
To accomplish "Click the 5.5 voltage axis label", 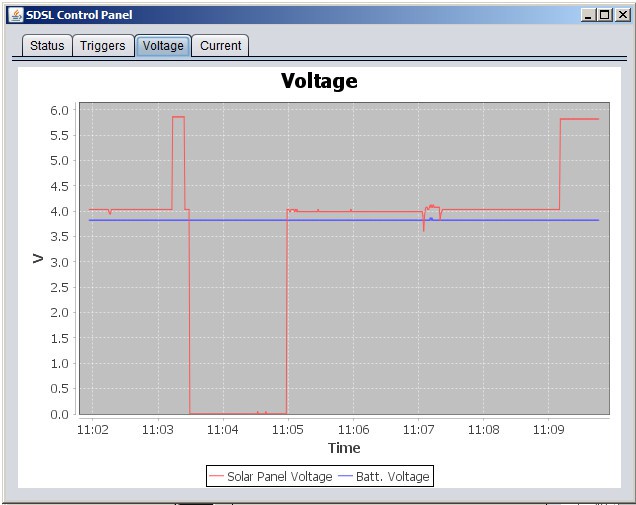I will (60, 135).
